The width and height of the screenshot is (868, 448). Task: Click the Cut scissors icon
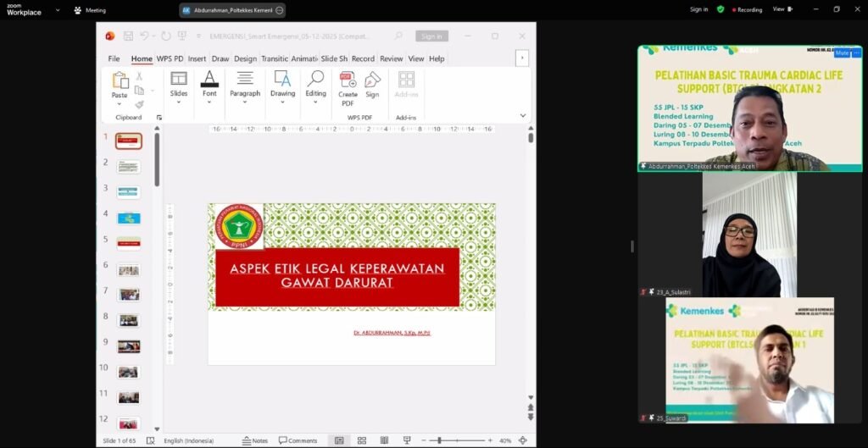click(139, 76)
